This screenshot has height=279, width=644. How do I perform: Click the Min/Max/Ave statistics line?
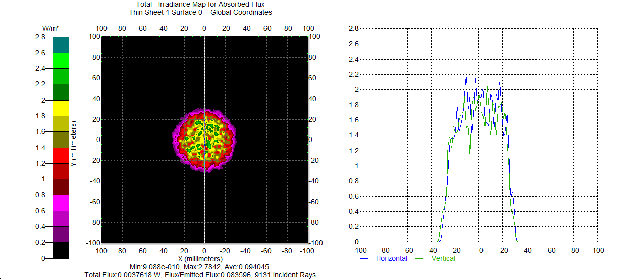(204, 267)
